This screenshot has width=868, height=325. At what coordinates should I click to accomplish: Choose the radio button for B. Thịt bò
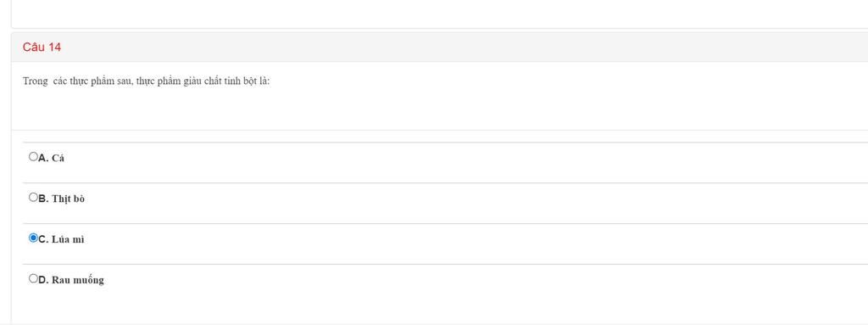point(33,198)
